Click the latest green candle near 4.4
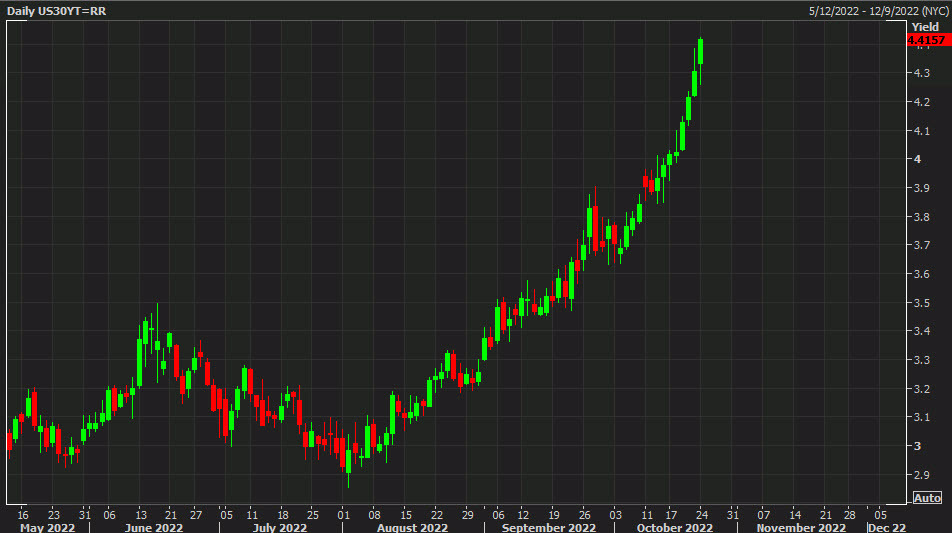 pos(701,52)
